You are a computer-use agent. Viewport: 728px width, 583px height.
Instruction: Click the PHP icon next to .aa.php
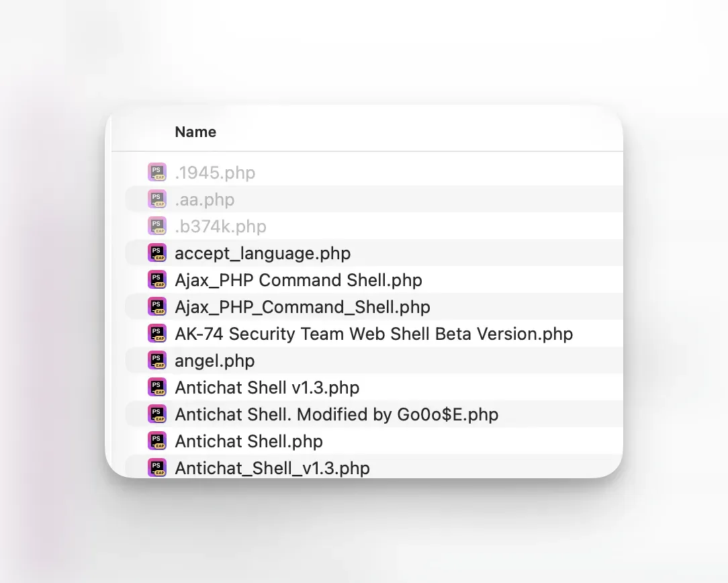tap(156, 199)
